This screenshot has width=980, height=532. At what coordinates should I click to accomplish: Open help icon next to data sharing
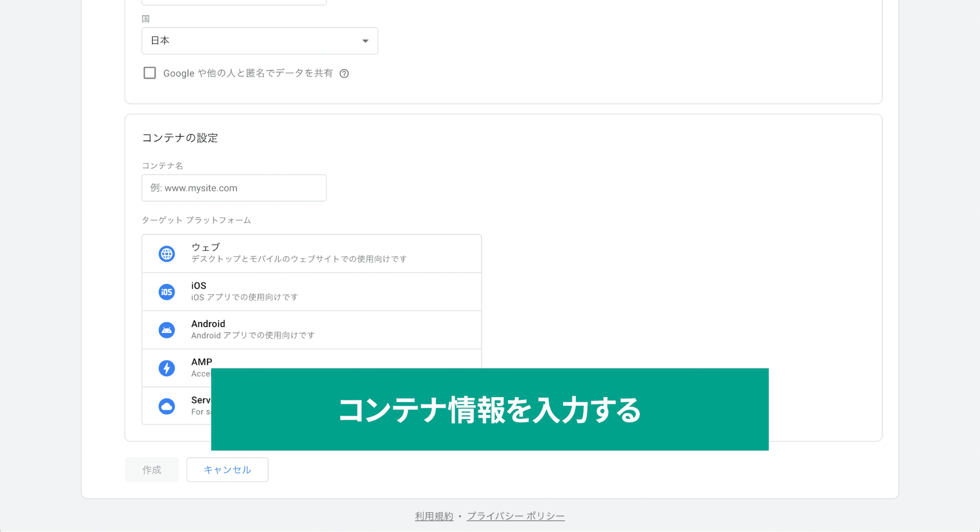coord(344,74)
